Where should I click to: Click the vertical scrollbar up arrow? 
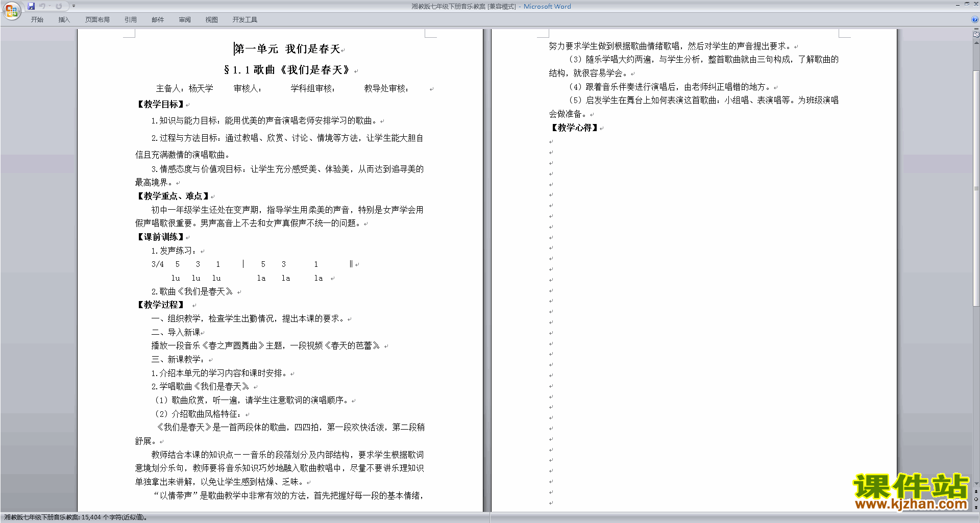pyautogui.click(x=976, y=43)
